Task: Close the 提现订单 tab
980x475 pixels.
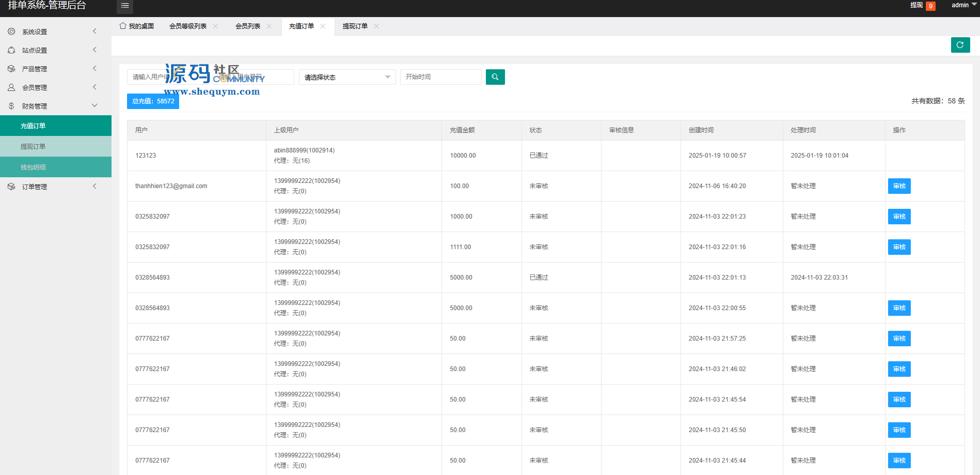Action: pos(376,26)
